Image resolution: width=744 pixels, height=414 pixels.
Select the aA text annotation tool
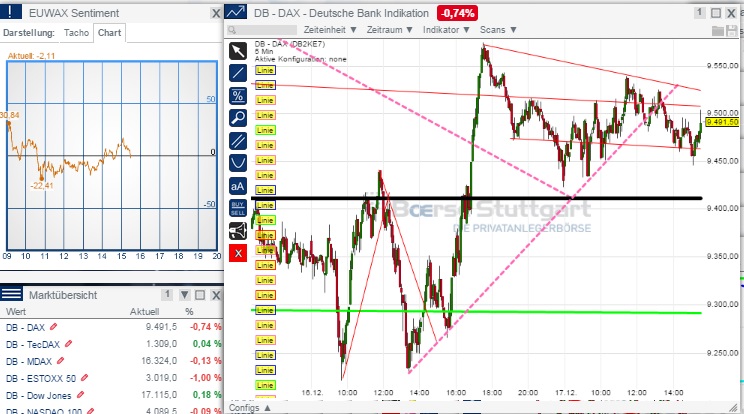click(238, 185)
